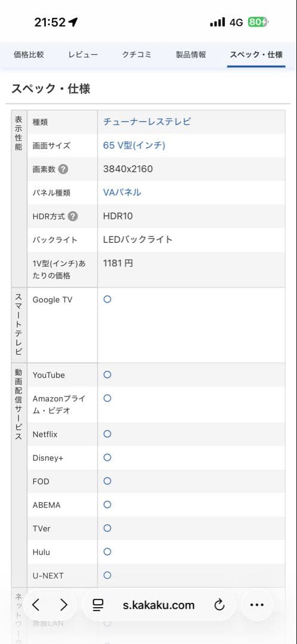Tap the YouTube circle mark
297x644 pixels.
point(107,374)
